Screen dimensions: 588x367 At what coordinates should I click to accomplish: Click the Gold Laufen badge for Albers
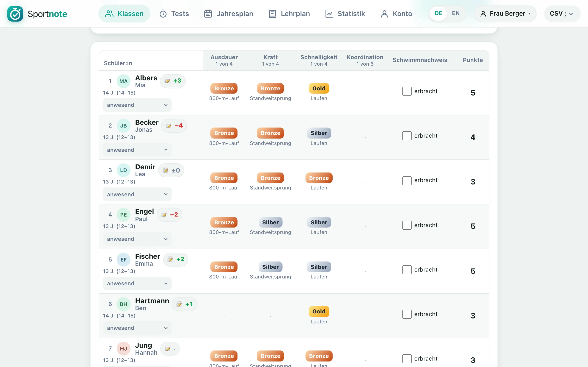point(319,88)
